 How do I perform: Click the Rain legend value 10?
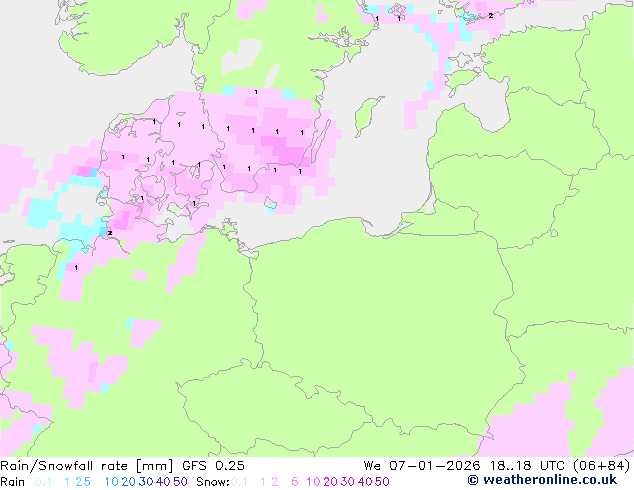coord(111,482)
